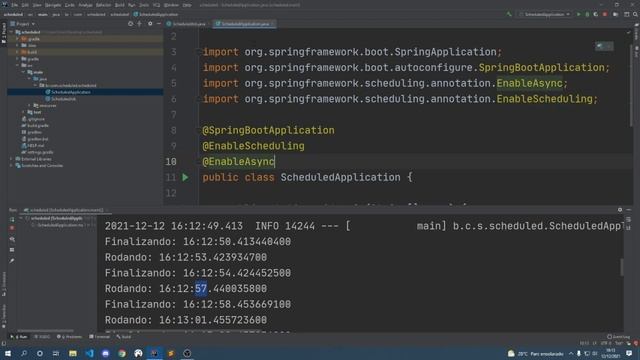Toggle the Structure side tool window button
The image size is (640, 360).
tap(4, 284)
